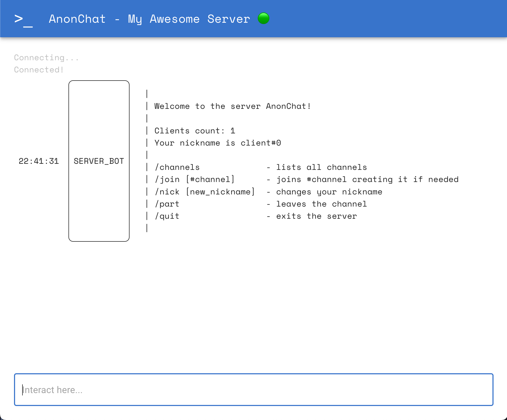The image size is (507, 420).
Task: Click "Your nickname is client#0" line
Action: click(x=218, y=143)
